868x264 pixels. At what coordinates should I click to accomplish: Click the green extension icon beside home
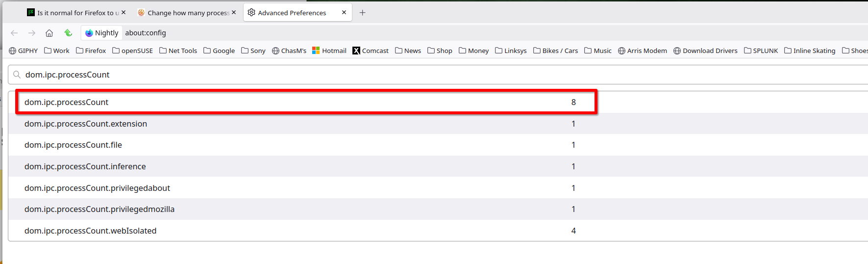68,33
